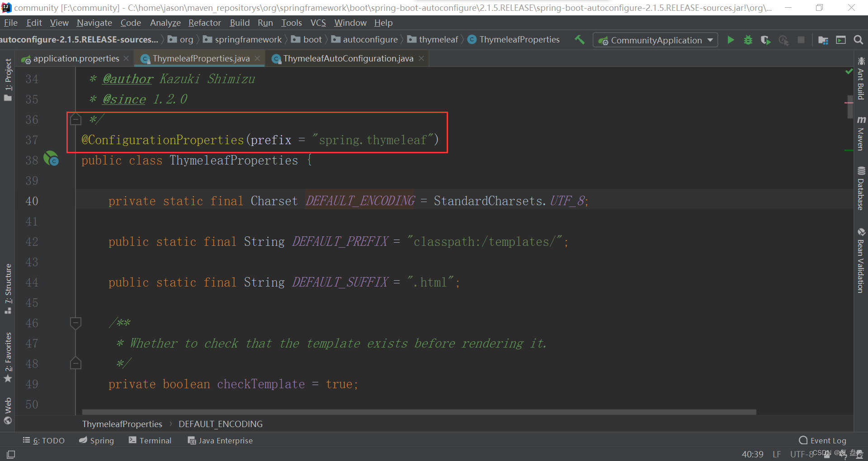The image size is (868, 461).
Task: Open Search Everywhere magnifier icon
Action: coord(858,40)
